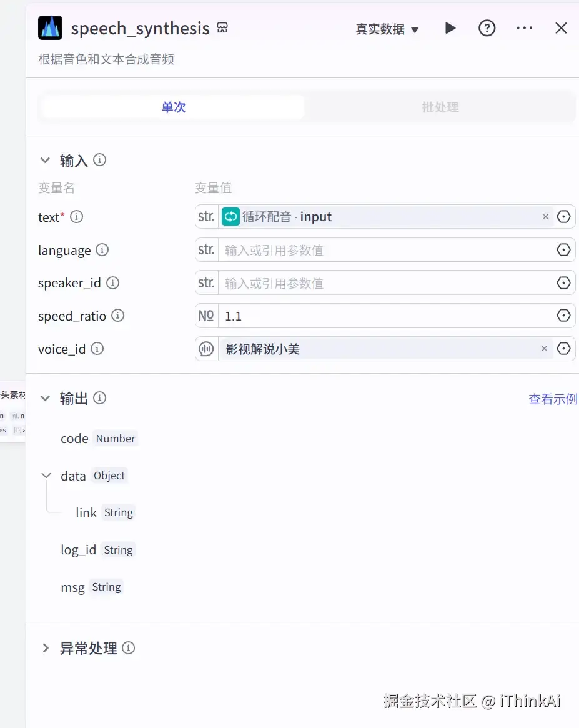
Task: Run the node with the play button
Action: pyautogui.click(x=450, y=28)
